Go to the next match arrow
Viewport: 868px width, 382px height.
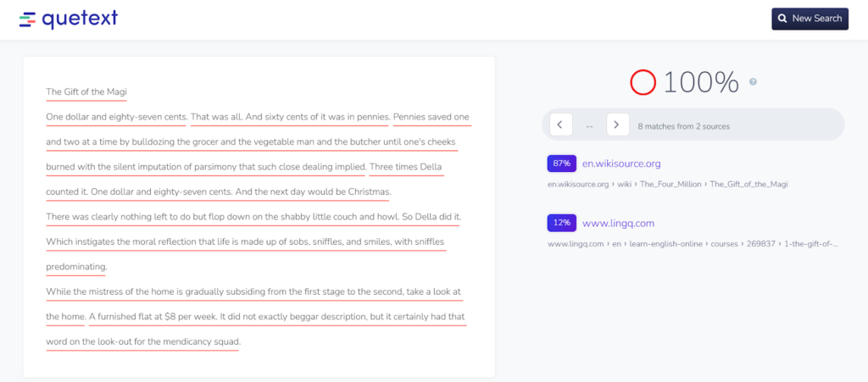pyautogui.click(x=618, y=125)
